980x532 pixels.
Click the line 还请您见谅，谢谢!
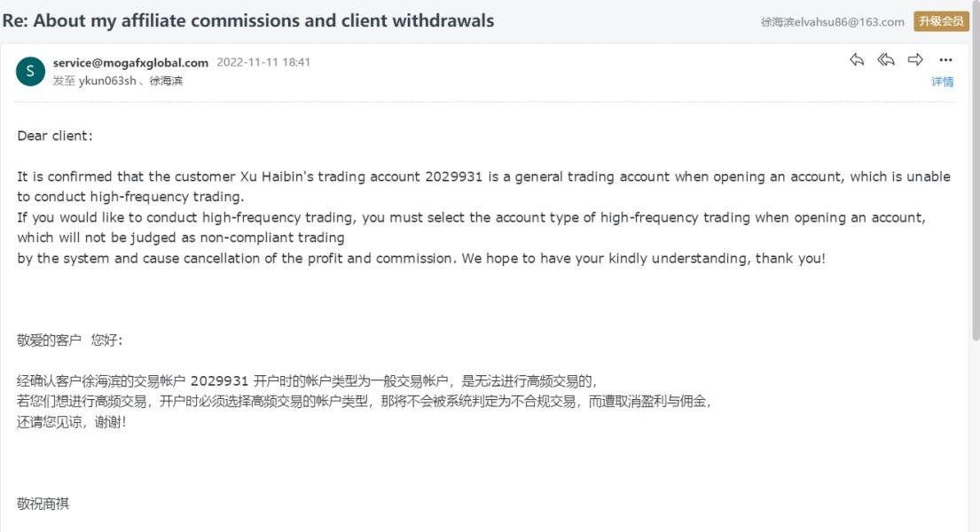pos(72,422)
